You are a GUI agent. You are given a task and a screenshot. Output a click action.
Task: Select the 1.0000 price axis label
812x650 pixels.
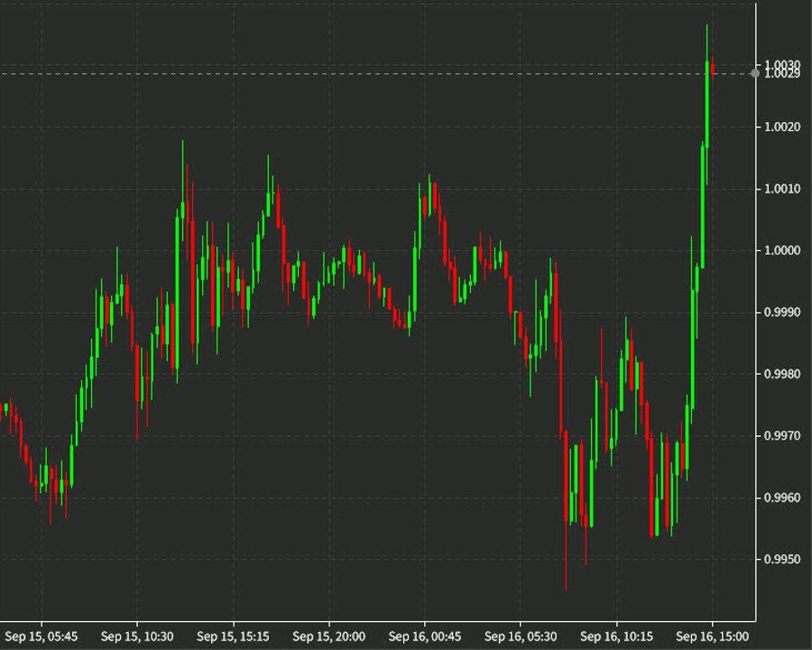tap(782, 250)
